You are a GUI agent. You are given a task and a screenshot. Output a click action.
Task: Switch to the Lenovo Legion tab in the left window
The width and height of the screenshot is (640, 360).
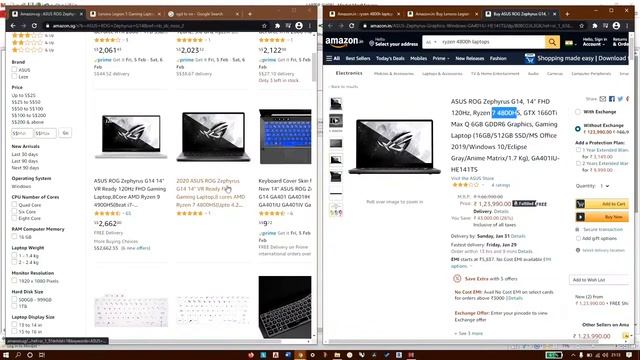(124, 14)
